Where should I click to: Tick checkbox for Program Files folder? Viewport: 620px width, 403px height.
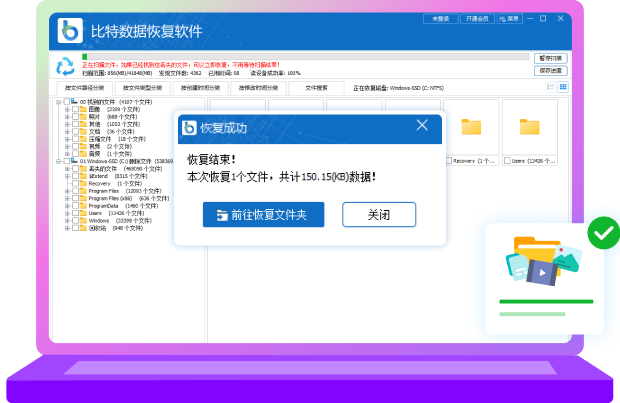(x=75, y=191)
